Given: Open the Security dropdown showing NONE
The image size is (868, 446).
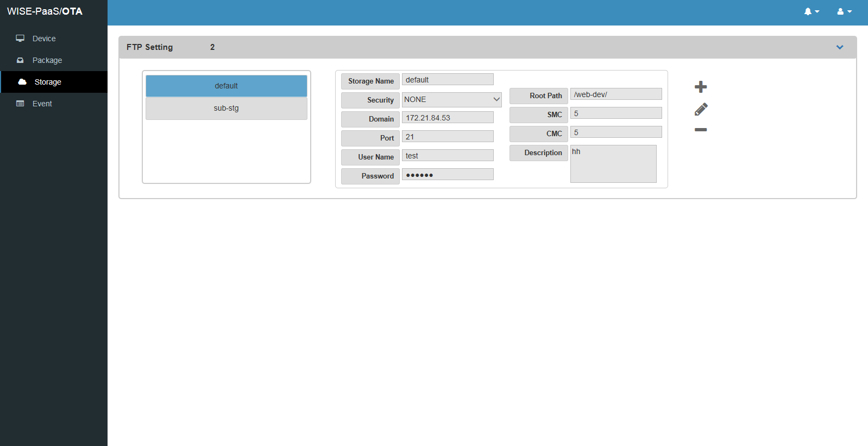Looking at the screenshot, I should point(451,99).
